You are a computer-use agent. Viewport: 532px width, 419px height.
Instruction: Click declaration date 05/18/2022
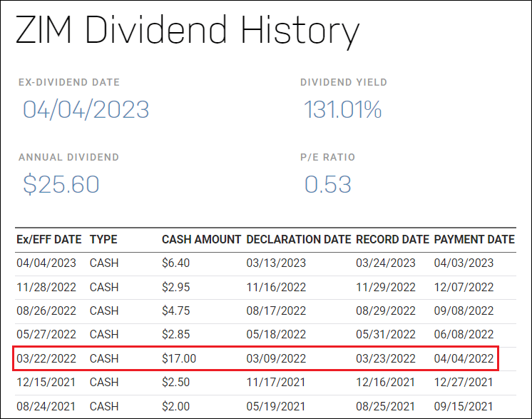276,334
